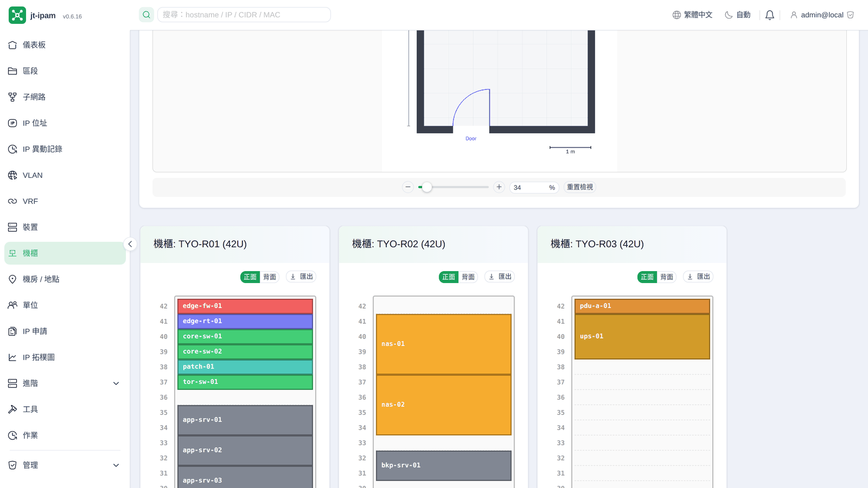
Task: Click the jt-ipam logo icon
Action: (17, 15)
